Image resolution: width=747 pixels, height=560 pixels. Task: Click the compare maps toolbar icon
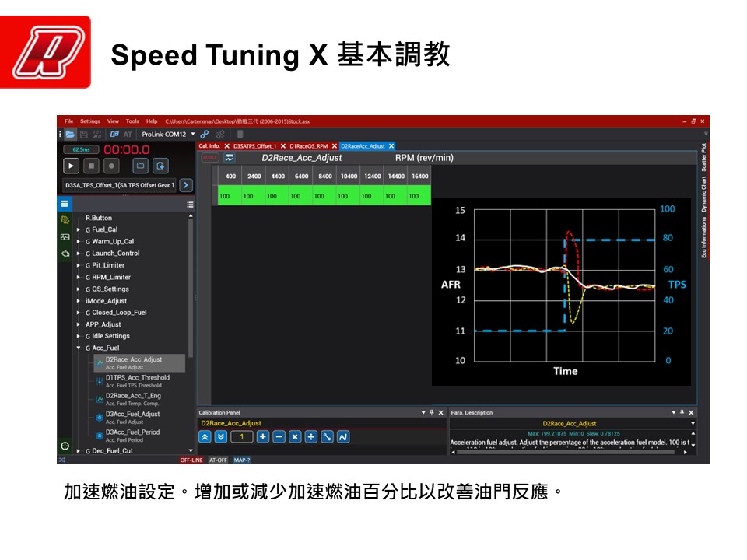(114, 135)
